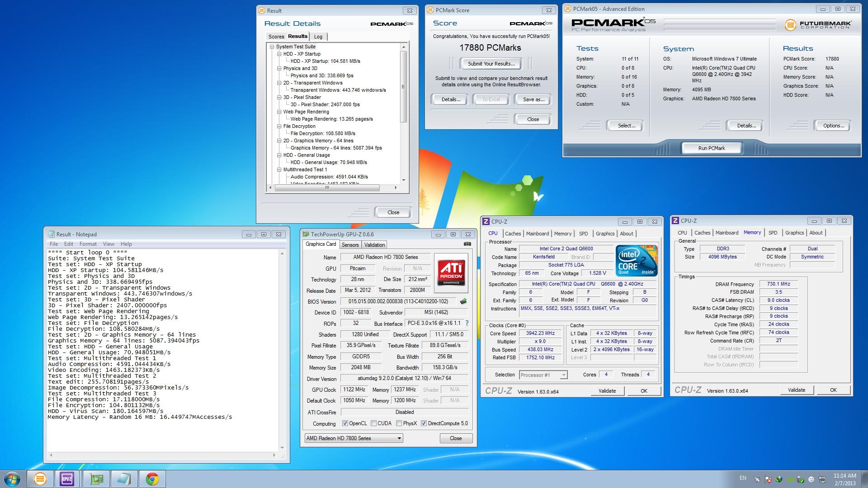Viewport: 868px width, 488px height.
Task: Open Action Center flag tray icon
Action: [x=768, y=479]
